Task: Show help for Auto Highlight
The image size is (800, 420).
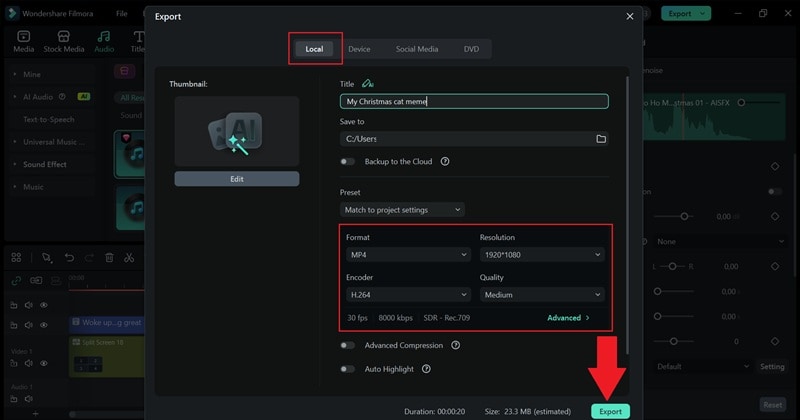Action: (x=426, y=369)
